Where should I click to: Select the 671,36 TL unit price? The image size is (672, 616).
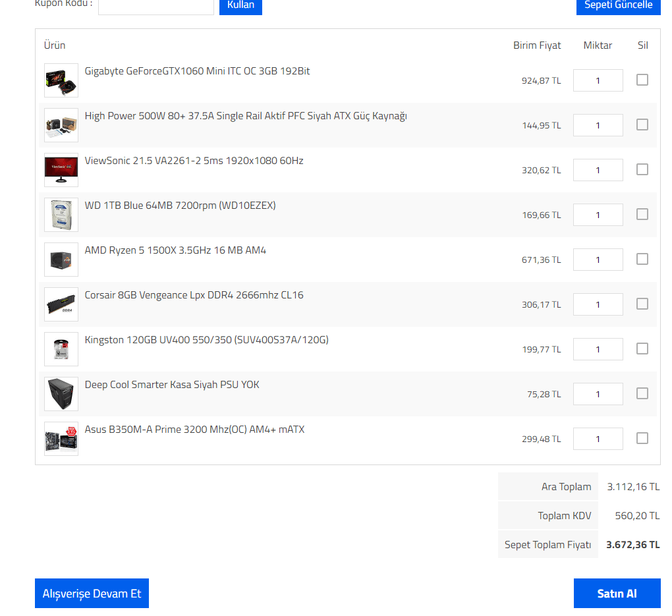click(542, 260)
